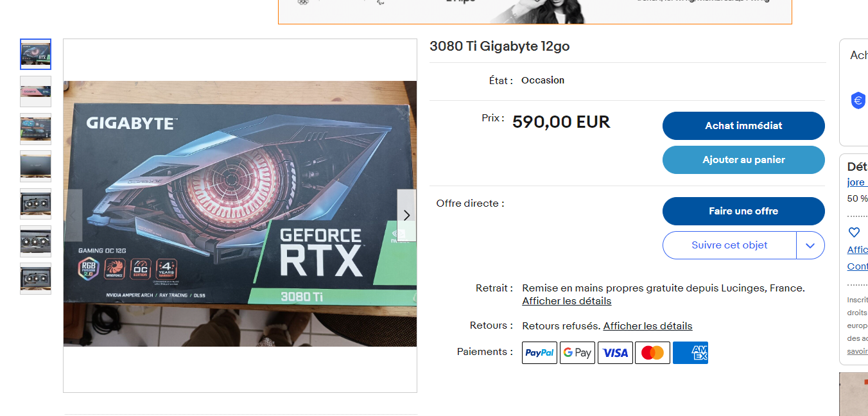Image resolution: width=868 pixels, height=416 pixels.
Task: Click the heart watchlist icon in seller panel
Action: (854, 232)
